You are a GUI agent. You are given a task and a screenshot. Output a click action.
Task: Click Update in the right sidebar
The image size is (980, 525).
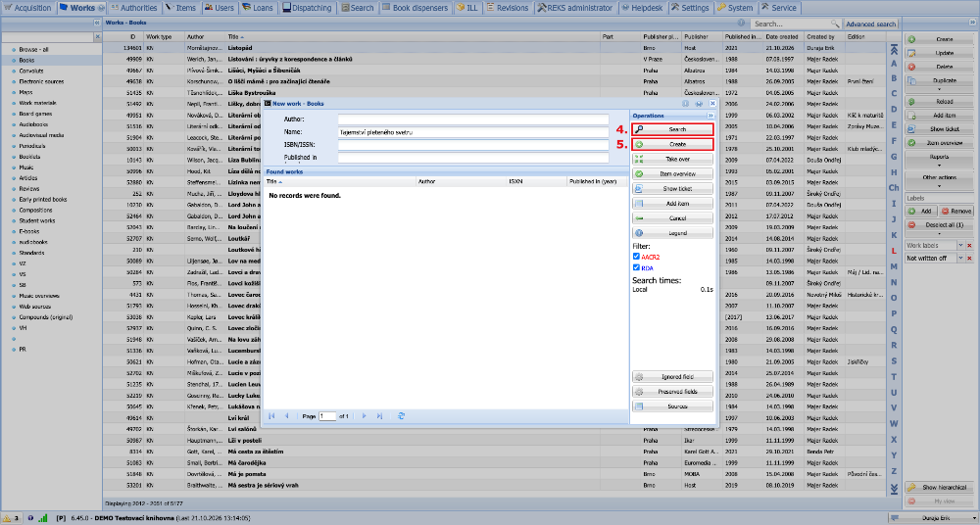click(940, 53)
